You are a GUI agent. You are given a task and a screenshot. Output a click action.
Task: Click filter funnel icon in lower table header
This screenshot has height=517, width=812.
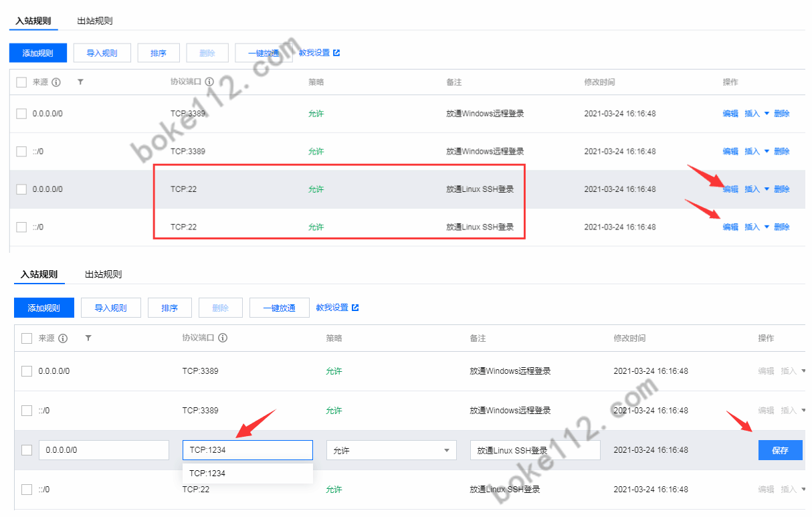point(88,338)
